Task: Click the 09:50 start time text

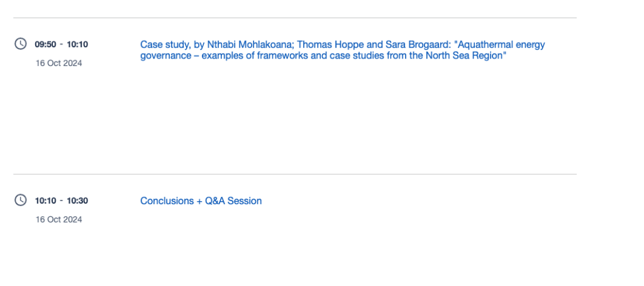Action: pyautogui.click(x=45, y=44)
